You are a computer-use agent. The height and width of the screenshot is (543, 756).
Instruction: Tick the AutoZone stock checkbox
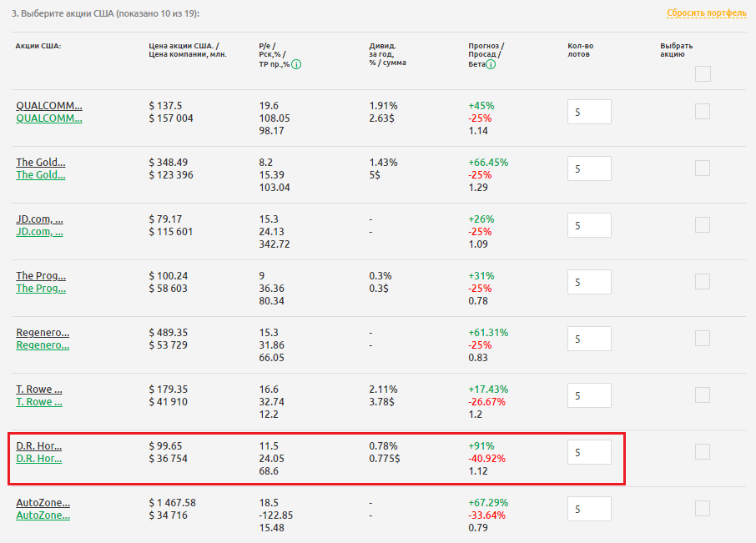point(703,509)
